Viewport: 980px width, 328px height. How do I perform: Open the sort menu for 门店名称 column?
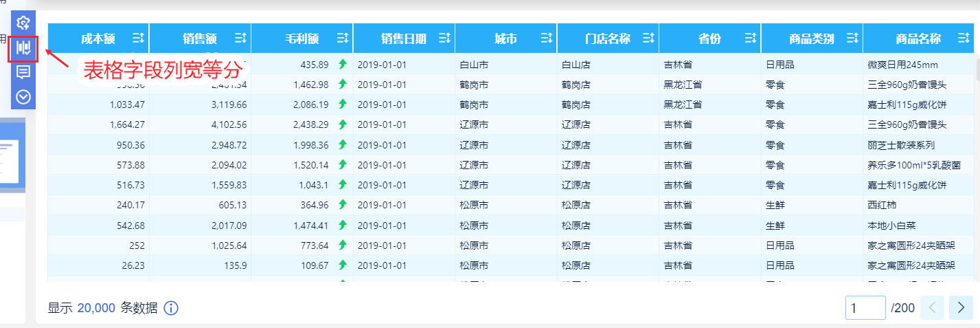click(648, 39)
